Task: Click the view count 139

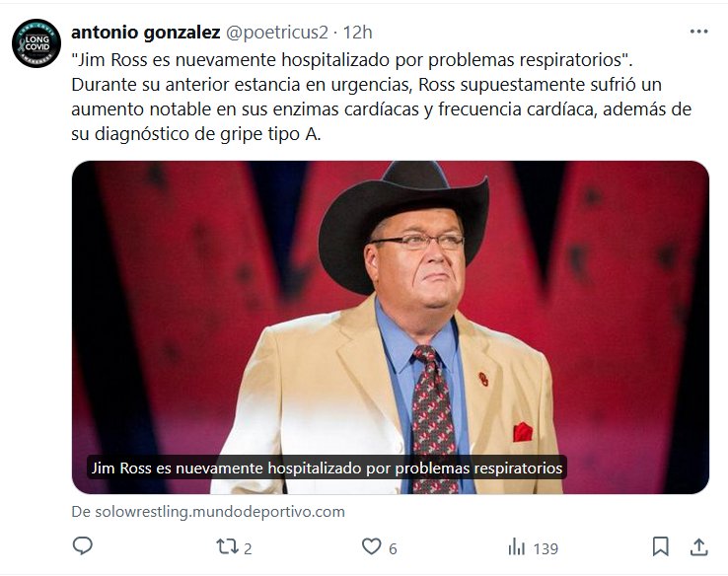Action: (546, 548)
